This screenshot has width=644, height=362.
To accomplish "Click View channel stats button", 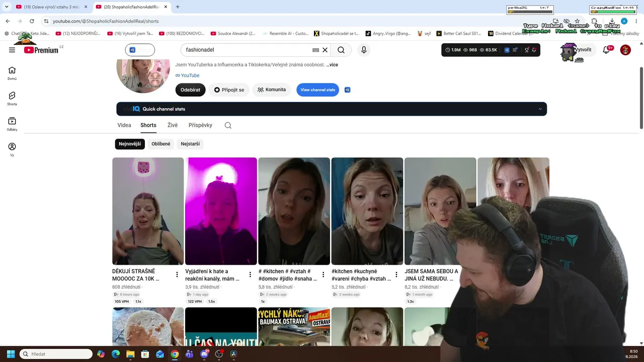I will tap(317, 90).
